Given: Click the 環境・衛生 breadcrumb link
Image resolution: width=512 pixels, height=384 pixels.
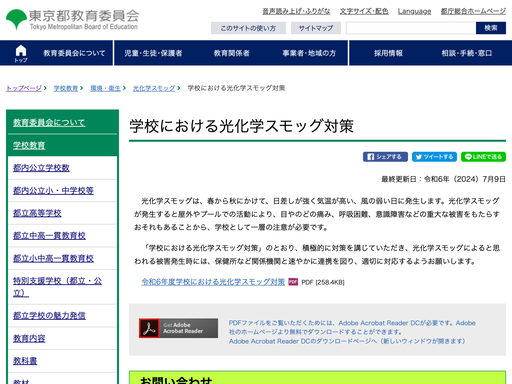Looking at the screenshot, I should click(x=105, y=88).
